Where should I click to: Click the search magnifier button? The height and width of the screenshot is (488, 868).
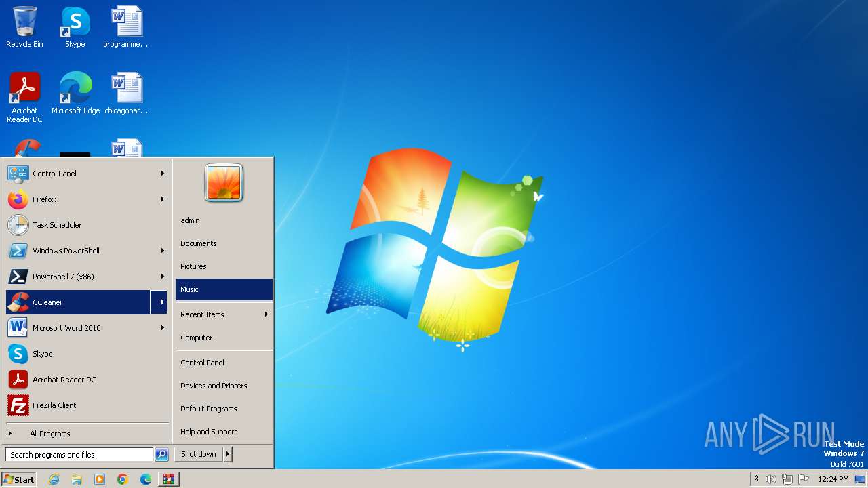161,455
